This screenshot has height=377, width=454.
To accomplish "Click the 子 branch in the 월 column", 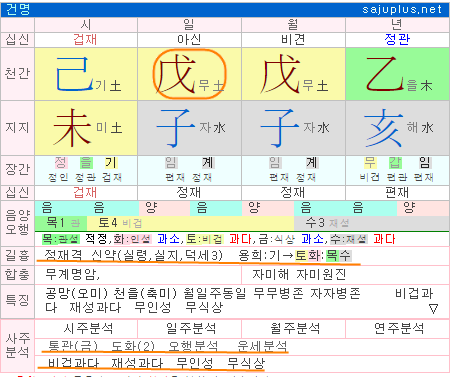I will click(x=279, y=128).
